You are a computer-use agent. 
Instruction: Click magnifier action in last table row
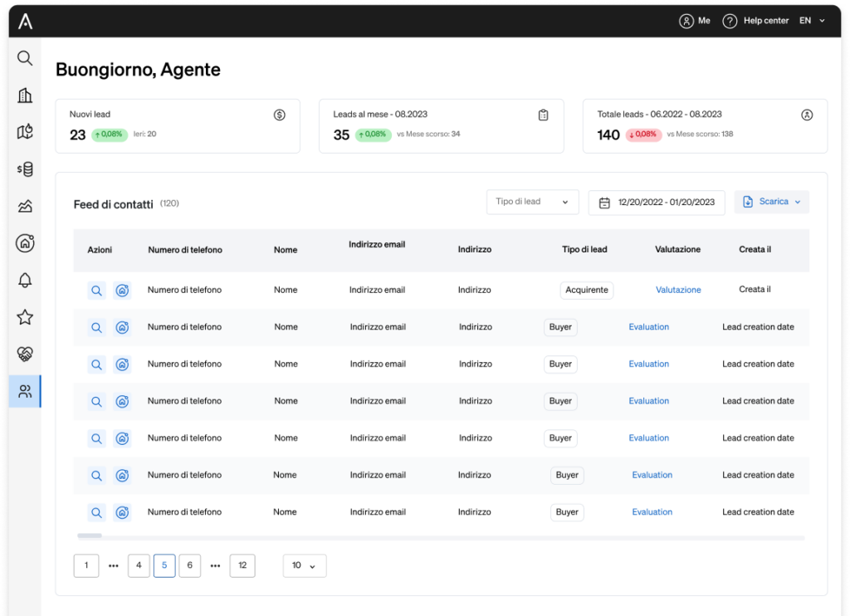coord(96,512)
